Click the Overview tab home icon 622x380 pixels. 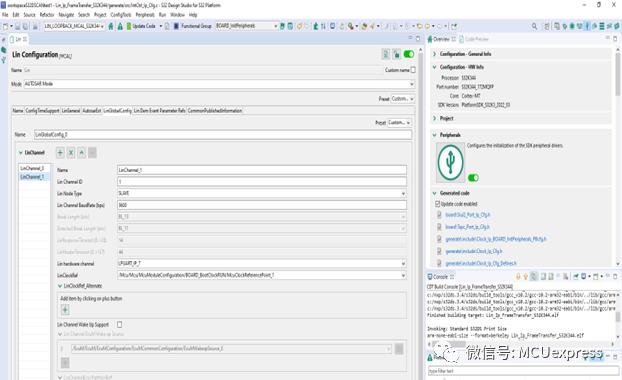430,39
